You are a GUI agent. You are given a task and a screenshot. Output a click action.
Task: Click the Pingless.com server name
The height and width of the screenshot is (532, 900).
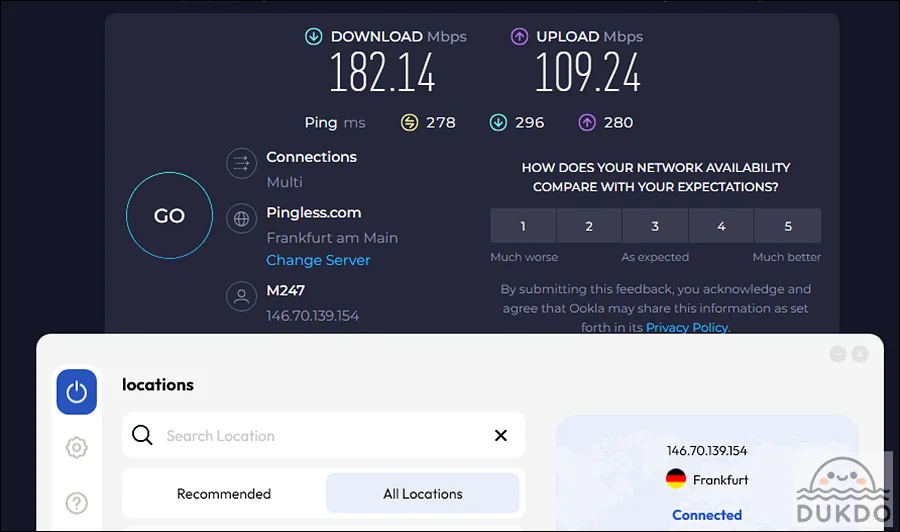pos(313,212)
